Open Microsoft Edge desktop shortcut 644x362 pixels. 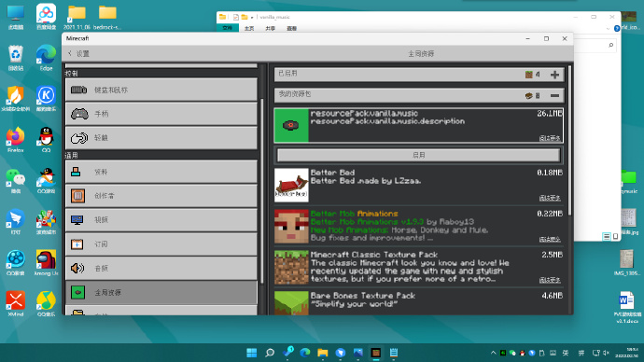coord(46,58)
